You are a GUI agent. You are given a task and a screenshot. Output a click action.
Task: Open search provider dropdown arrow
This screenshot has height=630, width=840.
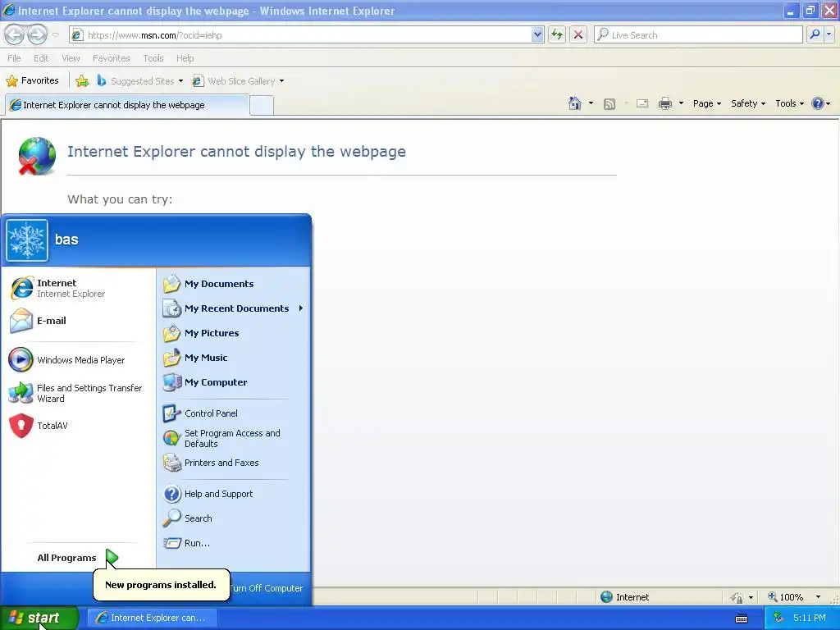tap(829, 34)
